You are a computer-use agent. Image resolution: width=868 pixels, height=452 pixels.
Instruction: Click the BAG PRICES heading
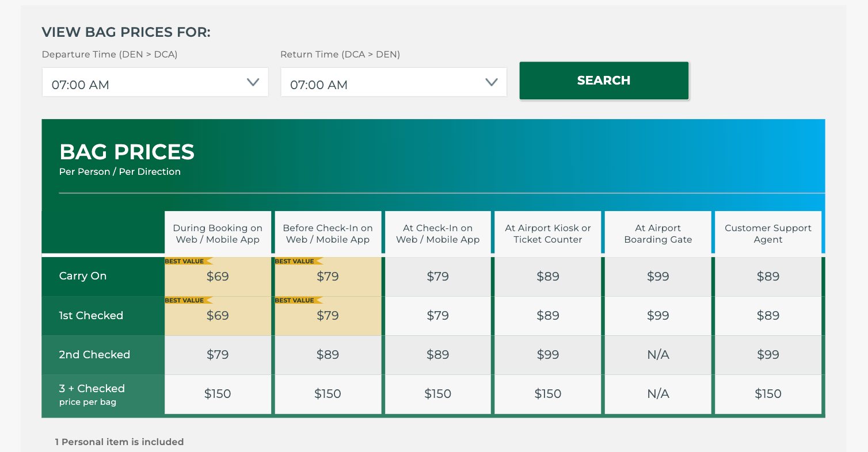(127, 152)
